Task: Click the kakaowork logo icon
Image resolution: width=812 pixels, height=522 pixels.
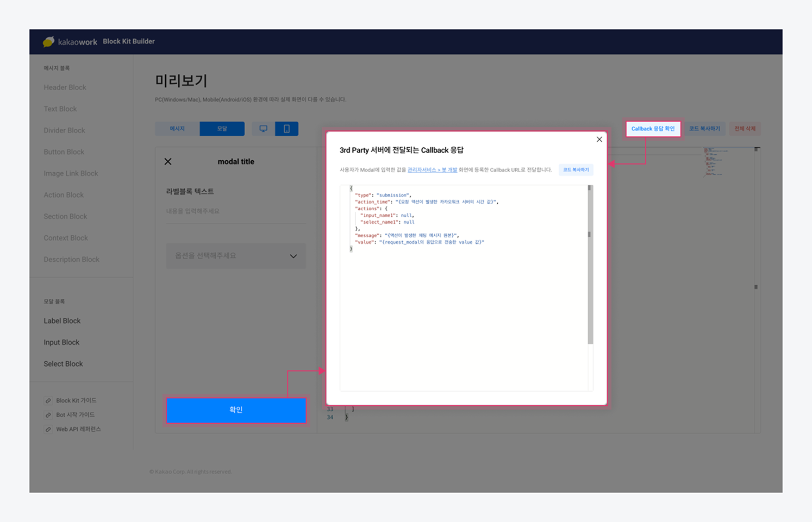Action: coord(48,41)
